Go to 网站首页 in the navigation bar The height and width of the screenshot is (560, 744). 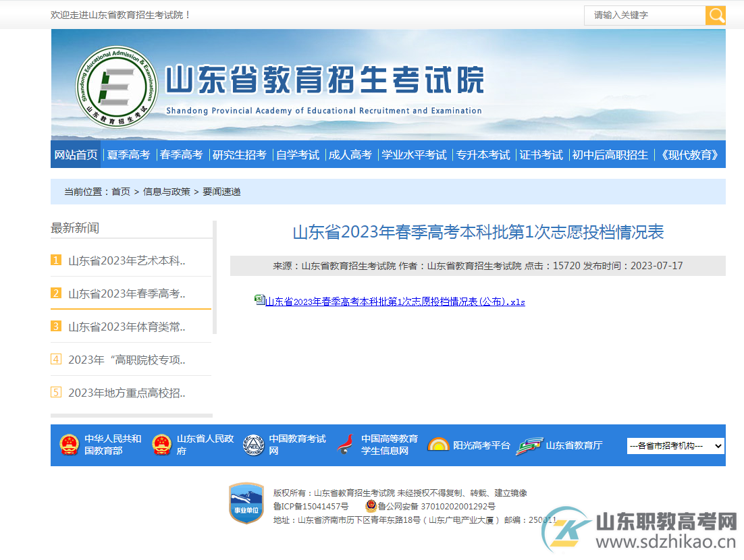76,155
